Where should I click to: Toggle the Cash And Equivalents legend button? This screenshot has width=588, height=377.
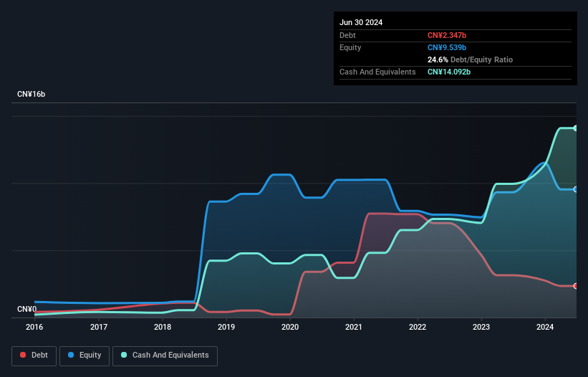(165, 355)
